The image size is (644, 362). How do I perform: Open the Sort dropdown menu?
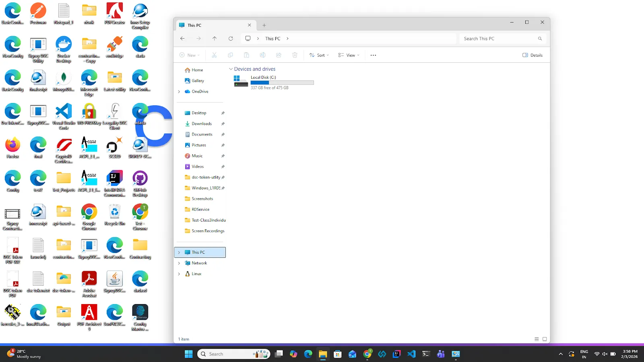click(x=319, y=55)
